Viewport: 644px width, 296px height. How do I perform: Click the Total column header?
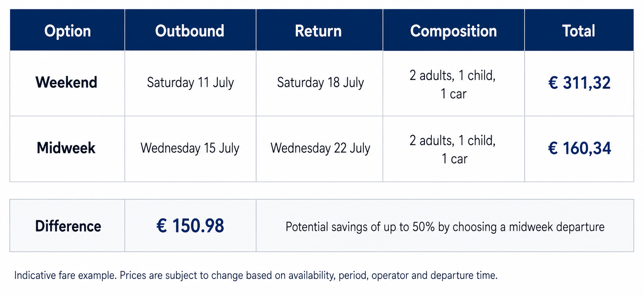click(579, 31)
